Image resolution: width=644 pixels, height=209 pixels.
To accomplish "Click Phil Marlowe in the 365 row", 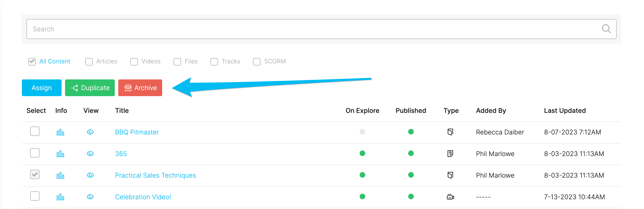I will pos(495,153).
